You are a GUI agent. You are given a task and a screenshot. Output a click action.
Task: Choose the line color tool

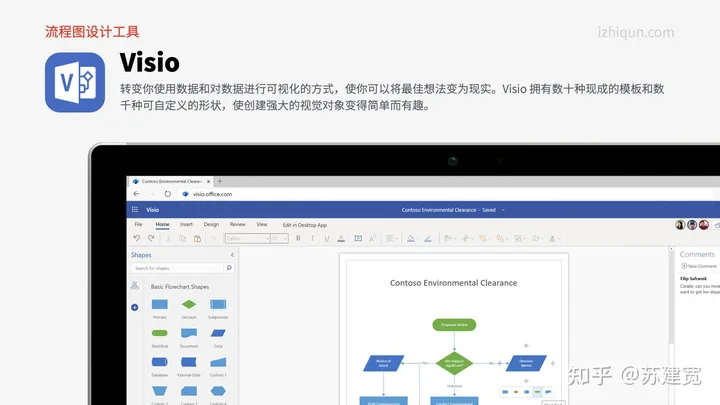coord(428,238)
